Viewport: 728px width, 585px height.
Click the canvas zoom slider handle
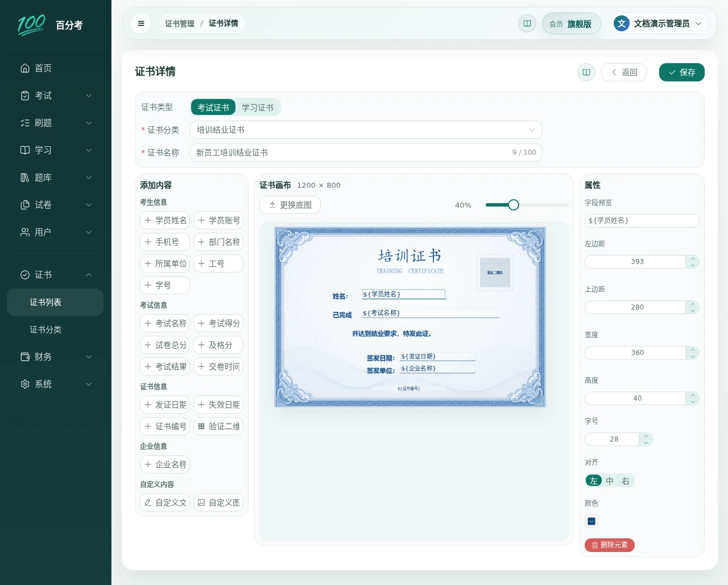coord(514,205)
